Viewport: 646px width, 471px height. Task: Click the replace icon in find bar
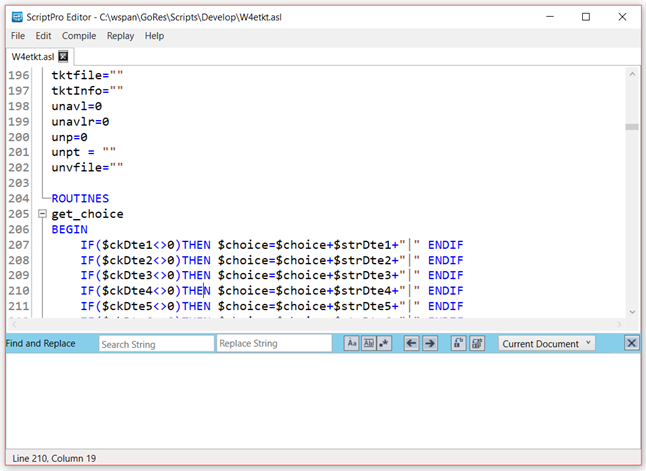point(458,343)
